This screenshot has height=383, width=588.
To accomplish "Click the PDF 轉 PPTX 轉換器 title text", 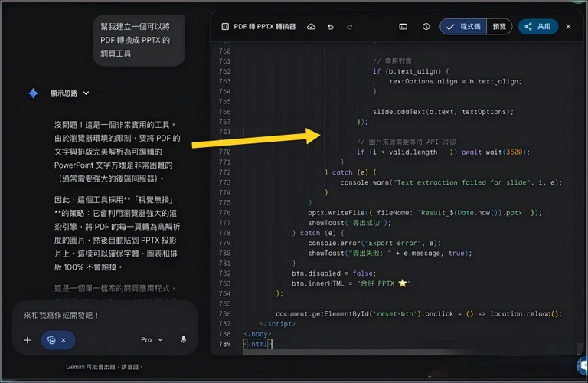I will coord(265,26).
